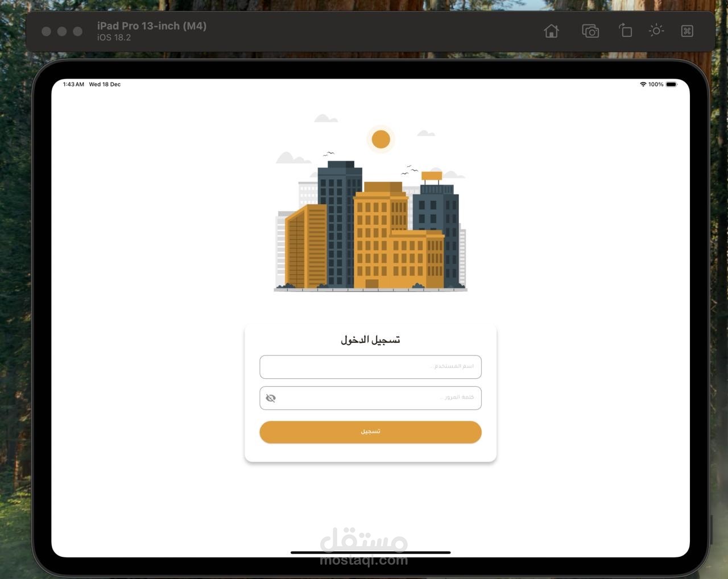Tap the orange تسجيل login button
This screenshot has width=728, height=579.
pos(370,432)
